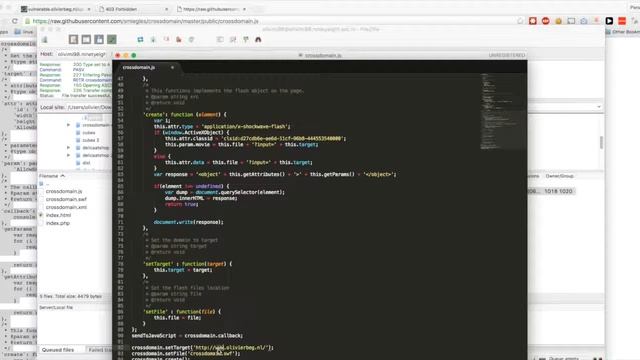Click the bright red extension icon after the play icon
The width and height of the screenshot is (640, 360).
(x=622, y=21)
